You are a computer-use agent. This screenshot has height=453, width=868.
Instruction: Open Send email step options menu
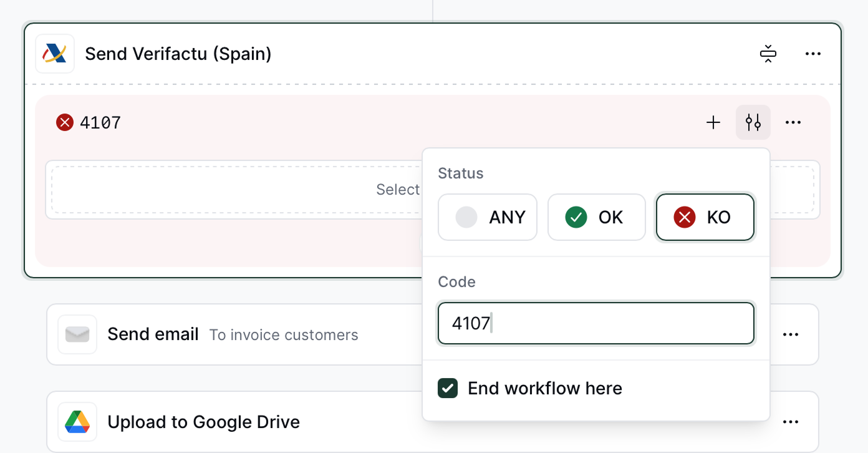click(x=791, y=334)
